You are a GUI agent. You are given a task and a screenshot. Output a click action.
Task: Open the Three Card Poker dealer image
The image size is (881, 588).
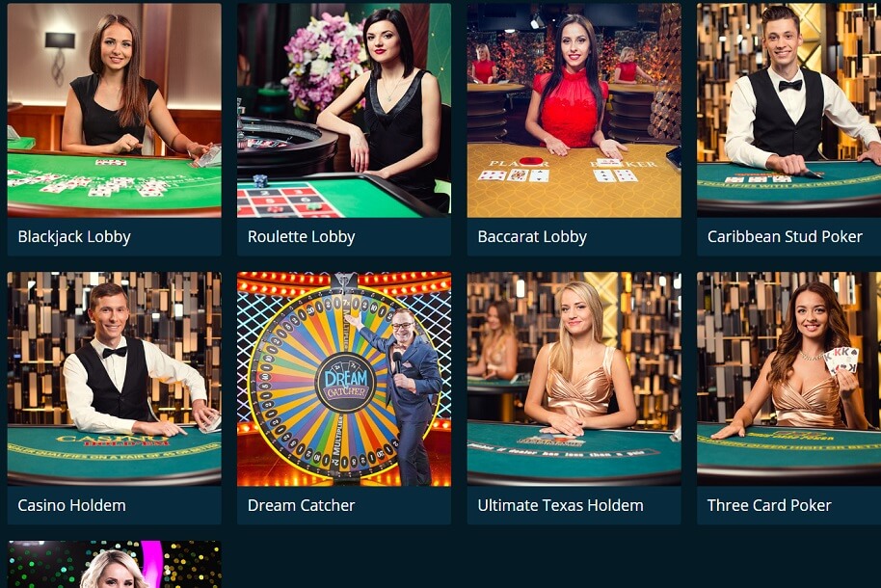[x=788, y=379]
